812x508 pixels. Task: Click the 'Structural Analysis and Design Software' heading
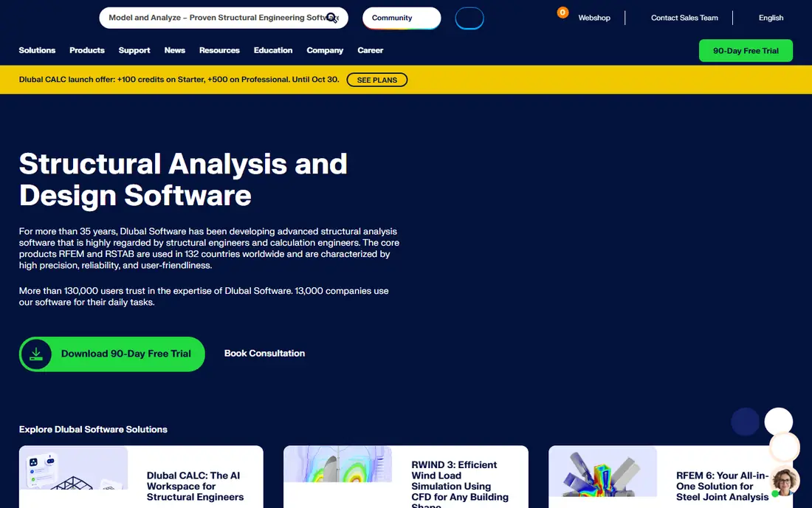pos(183,179)
